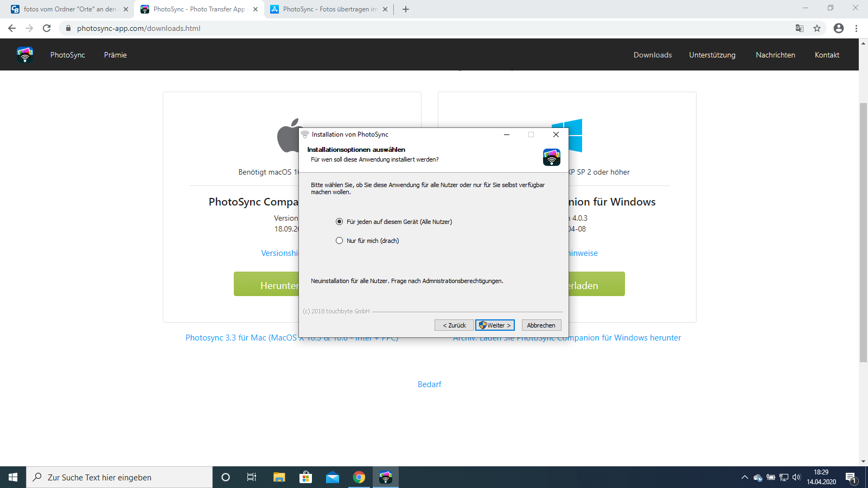Cancel installation with Abbrechen button

click(x=541, y=325)
